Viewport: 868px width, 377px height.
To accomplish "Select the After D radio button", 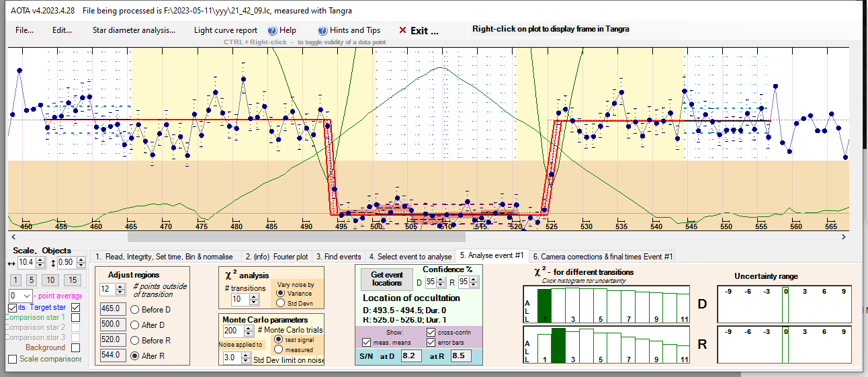I will click(x=135, y=325).
